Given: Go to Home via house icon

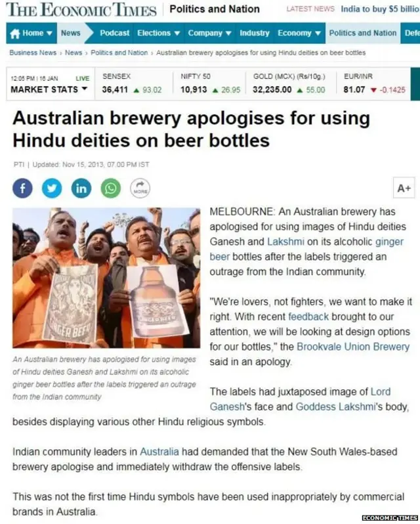Looking at the screenshot, I should point(14,33).
